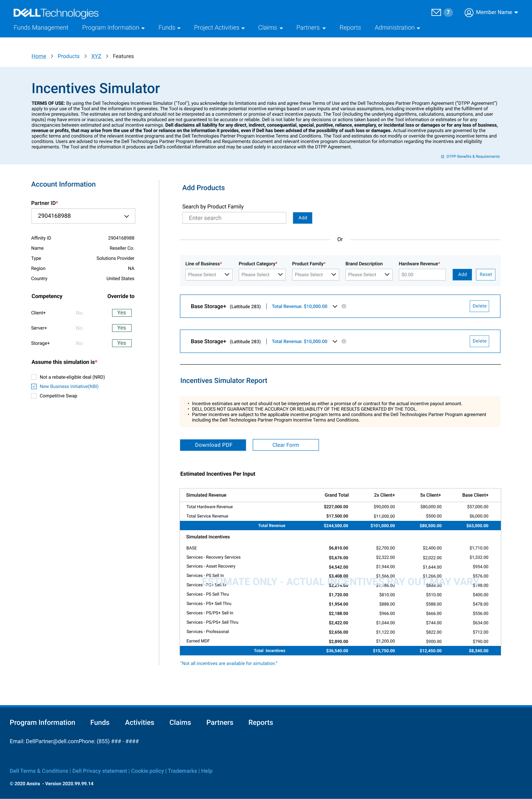
Task: Open footer Claims link
Action: pyautogui.click(x=180, y=723)
